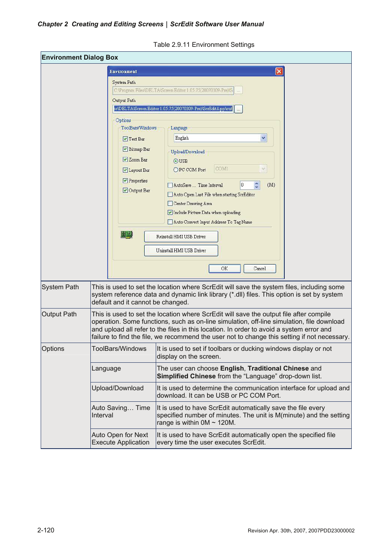Image resolution: width=392 pixels, height=555 pixels.
Task: Toggle the Layout Bar checkbox
Action: pyautogui.click(x=125, y=170)
